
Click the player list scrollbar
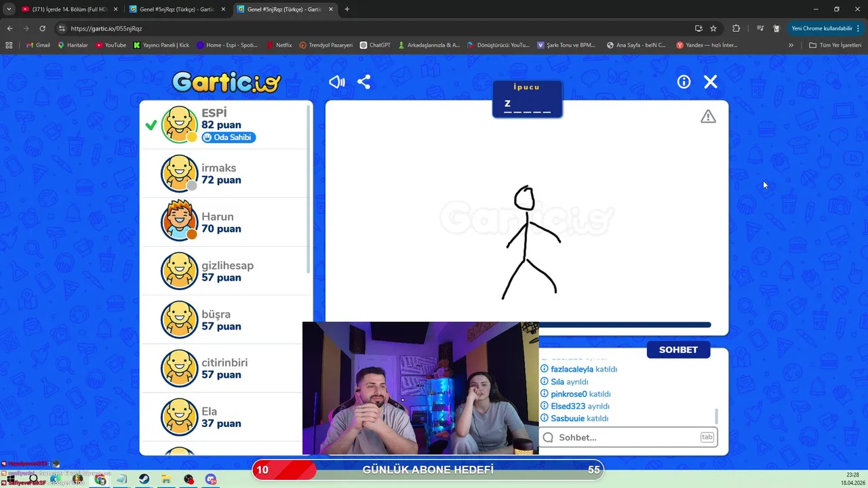tap(309, 190)
